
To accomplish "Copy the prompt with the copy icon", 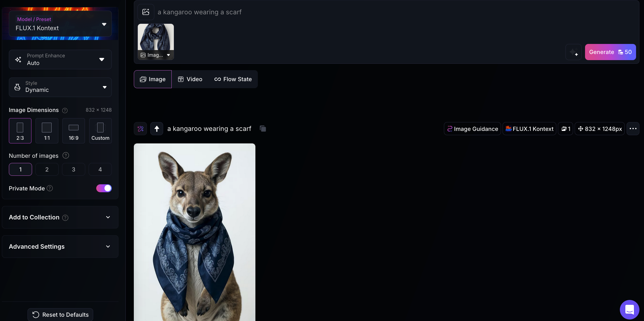I will [x=263, y=129].
